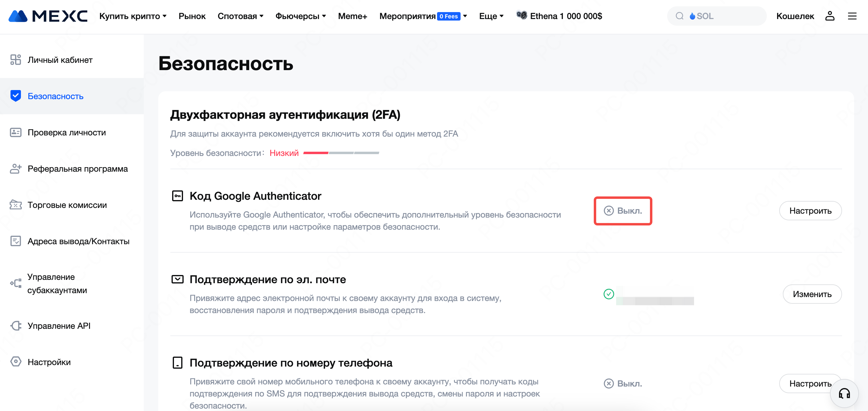Open Адреса вывода/Контакты in sidebar

point(72,241)
